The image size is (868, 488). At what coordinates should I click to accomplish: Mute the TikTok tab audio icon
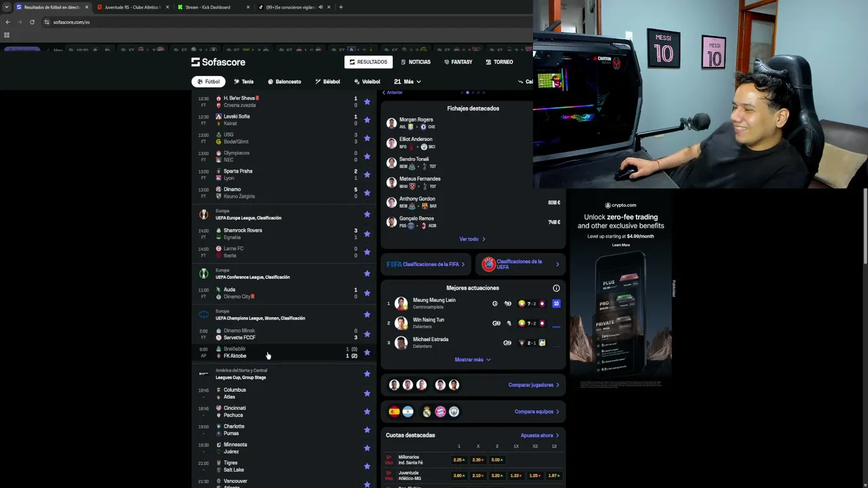[320, 7]
